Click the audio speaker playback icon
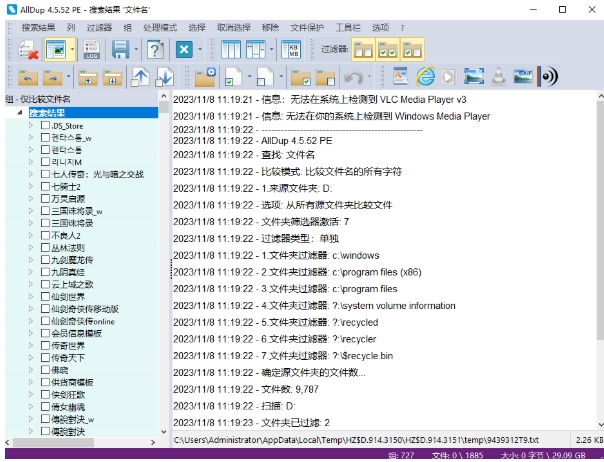 click(547, 76)
